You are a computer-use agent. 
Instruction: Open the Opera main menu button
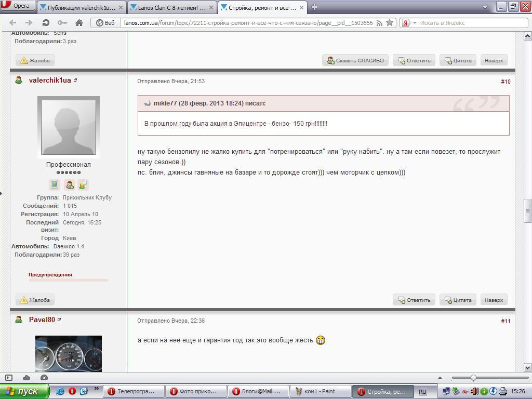click(x=18, y=6)
